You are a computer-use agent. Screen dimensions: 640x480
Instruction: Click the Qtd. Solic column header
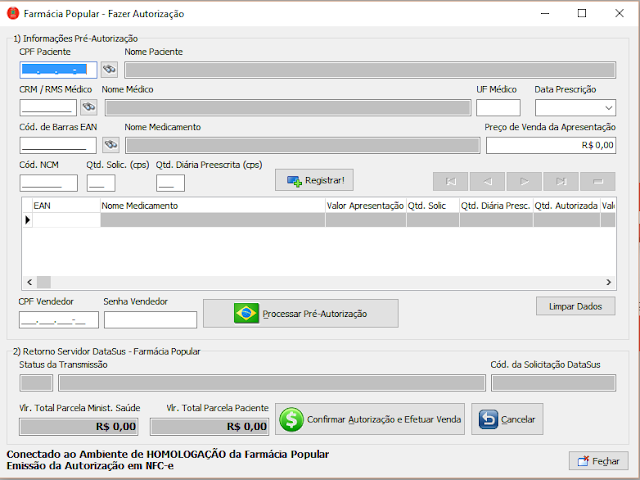click(433, 206)
